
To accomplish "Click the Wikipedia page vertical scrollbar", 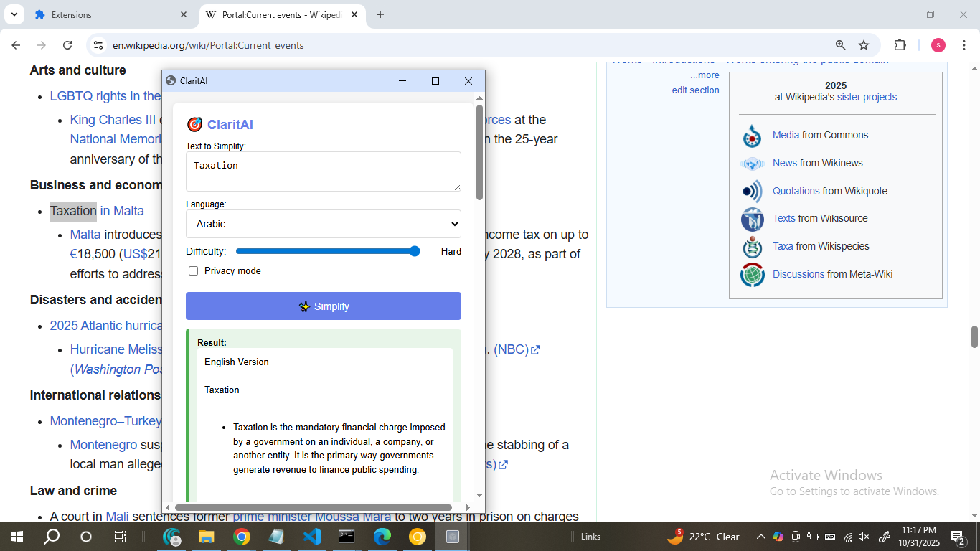I will pyautogui.click(x=974, y=336).
